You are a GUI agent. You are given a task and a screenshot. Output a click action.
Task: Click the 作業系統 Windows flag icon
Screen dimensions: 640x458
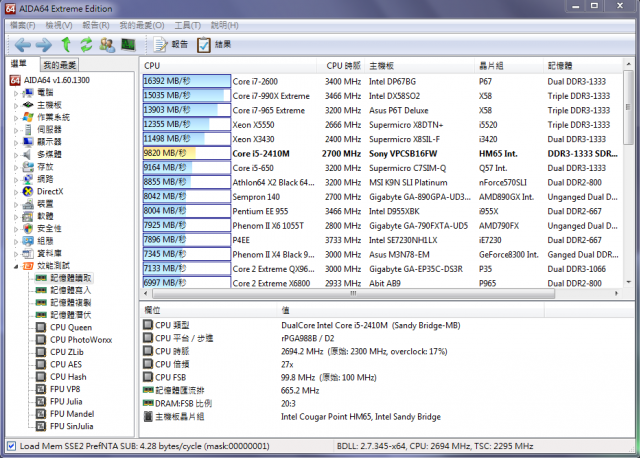click(x=28, y=117)
